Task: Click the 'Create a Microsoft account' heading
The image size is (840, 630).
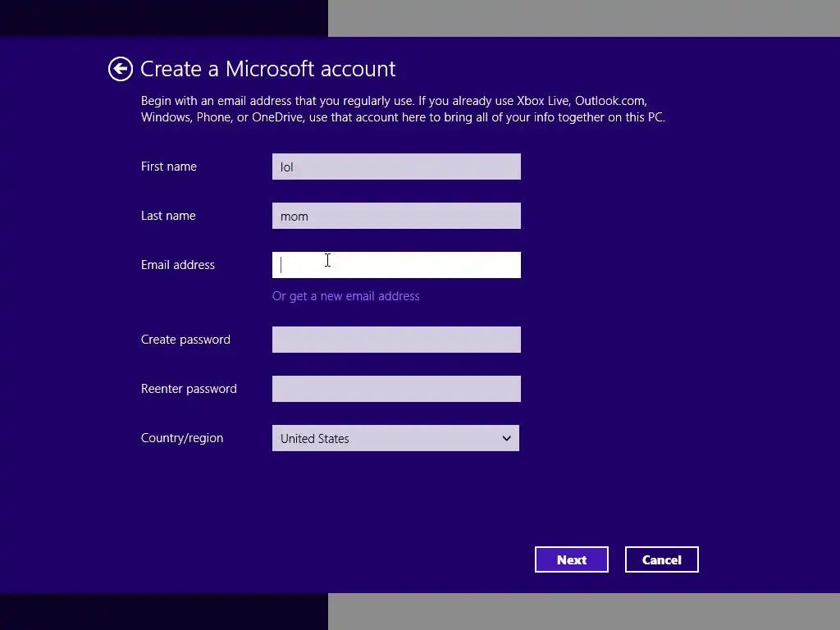Action: coord(268,69)
